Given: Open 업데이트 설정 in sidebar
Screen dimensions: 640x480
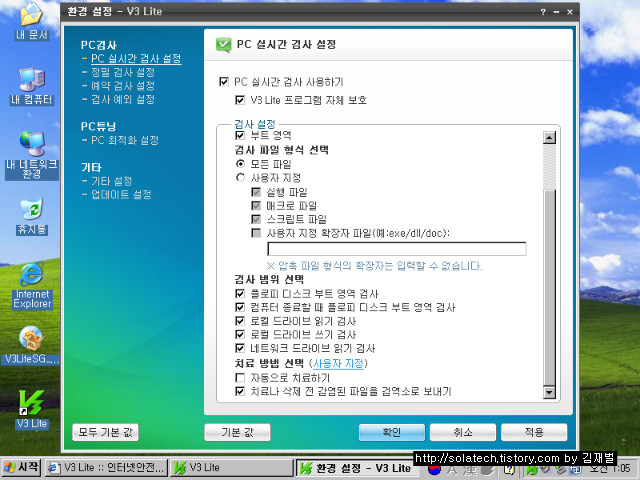Looking at the screenshot, I should click(121, 194).
